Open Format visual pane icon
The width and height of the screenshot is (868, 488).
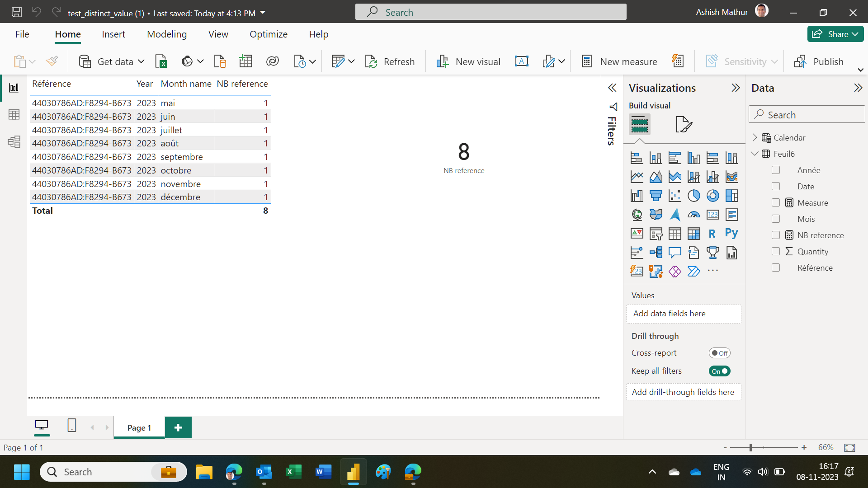point(684,124)
